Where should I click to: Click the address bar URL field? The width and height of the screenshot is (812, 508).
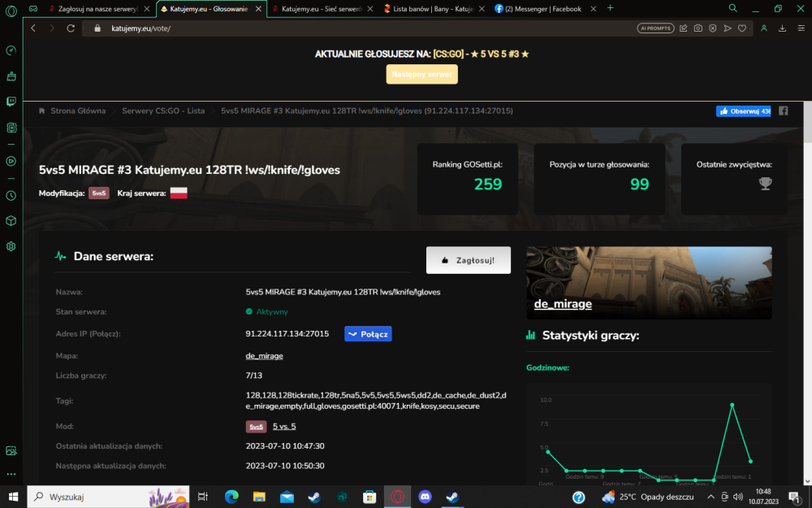click(362, 28)
